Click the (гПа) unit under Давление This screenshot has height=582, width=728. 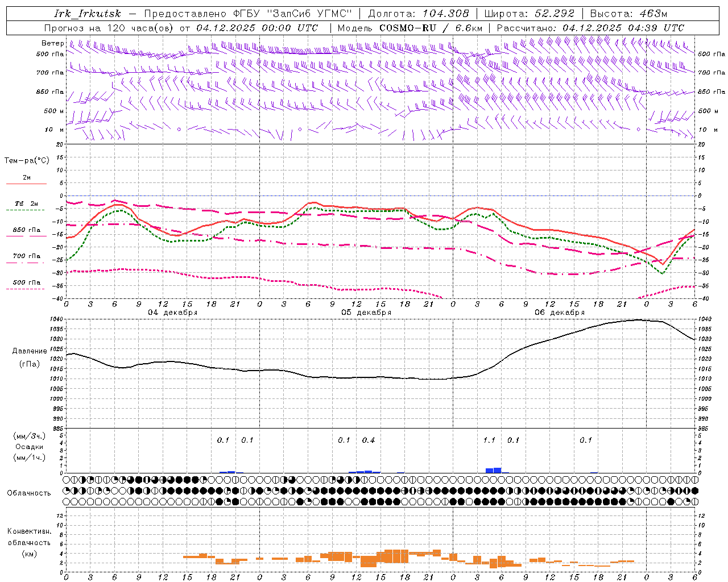[x=30, y=364]
